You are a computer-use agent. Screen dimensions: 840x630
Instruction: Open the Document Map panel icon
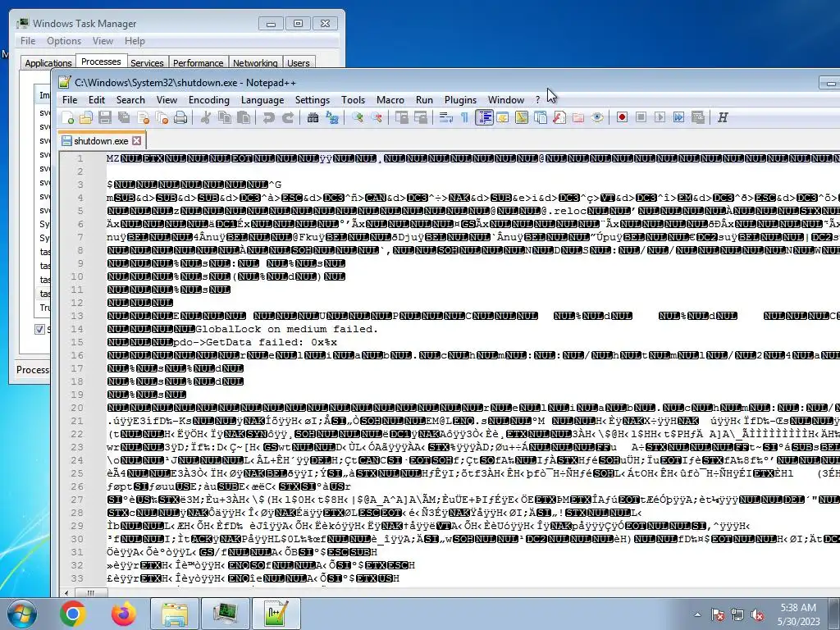point(521,118)
